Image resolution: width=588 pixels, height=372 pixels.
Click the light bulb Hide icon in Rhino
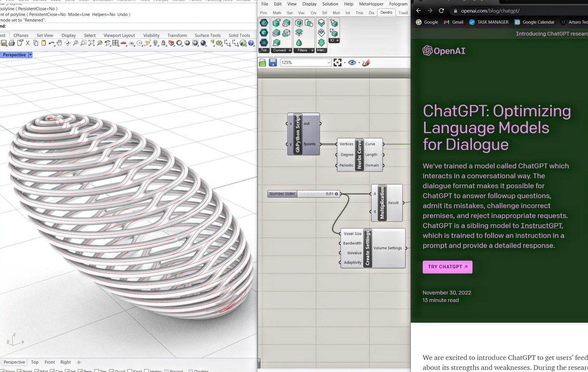click(x=156, y=43)
